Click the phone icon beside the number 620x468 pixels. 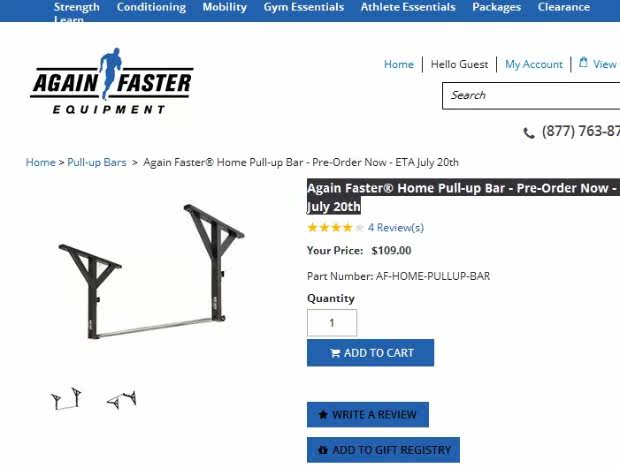click(x=529, y=132)
